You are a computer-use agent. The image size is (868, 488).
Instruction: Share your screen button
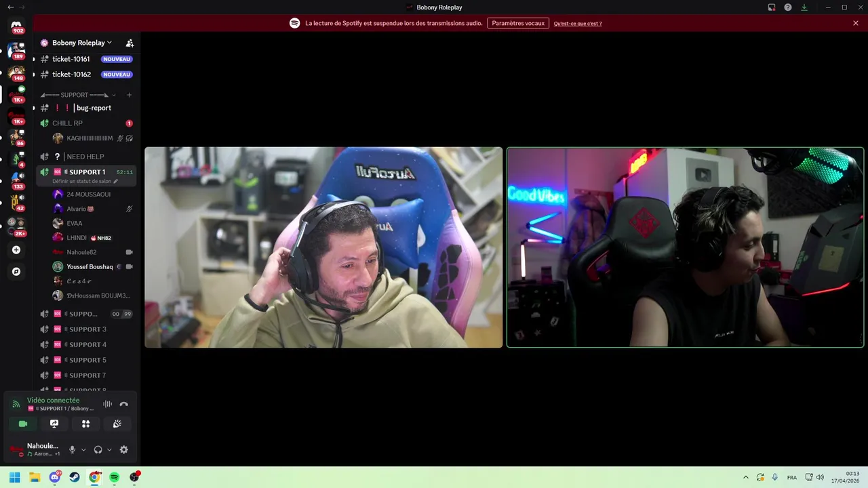(x=54, y=424)
